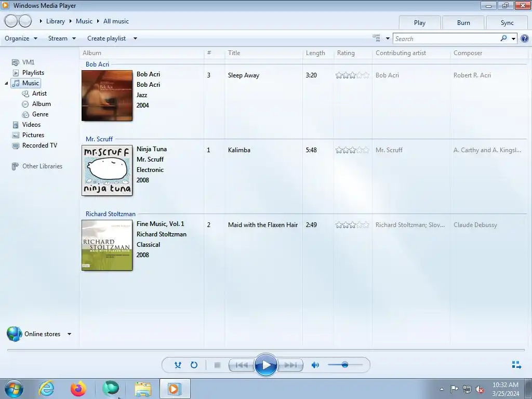Screen dimensions: 532x399
Task: Click the Recorded TV icon
Action: [x=16, y=145]
